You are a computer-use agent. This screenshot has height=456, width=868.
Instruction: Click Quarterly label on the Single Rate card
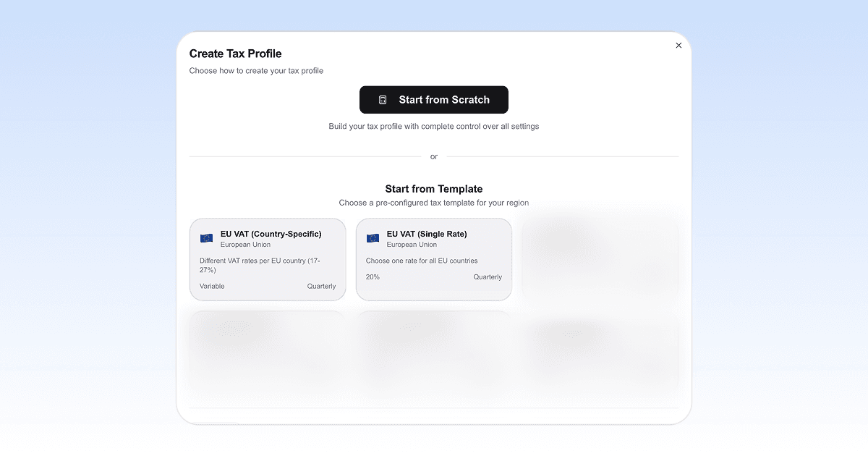point(488,276)
